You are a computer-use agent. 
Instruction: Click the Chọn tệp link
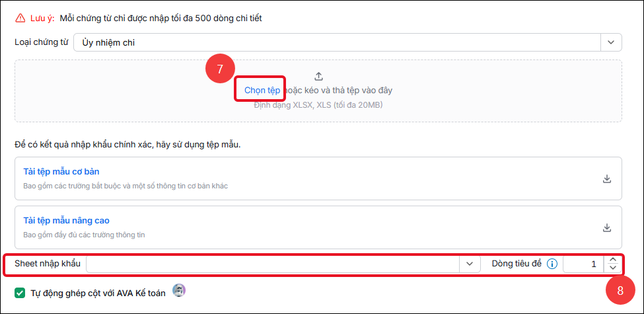pyautogui.click(x=262, y=91)
